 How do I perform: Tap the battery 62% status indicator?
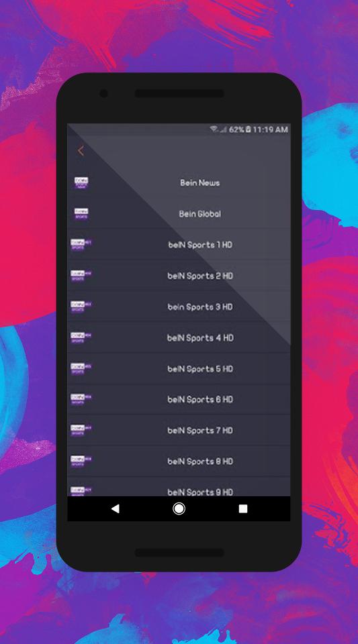pyautogui.click(x=240, y=129)
